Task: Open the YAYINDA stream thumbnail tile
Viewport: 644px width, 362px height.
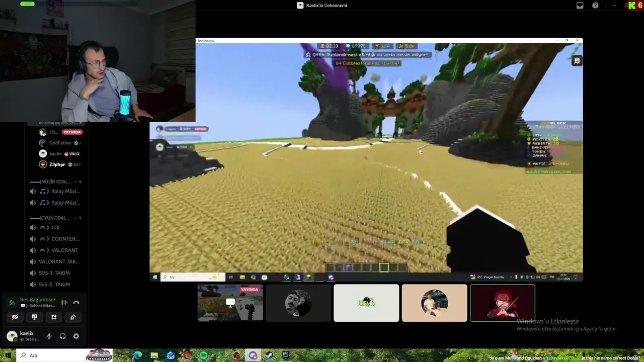Action: click(x=230, y=303)
